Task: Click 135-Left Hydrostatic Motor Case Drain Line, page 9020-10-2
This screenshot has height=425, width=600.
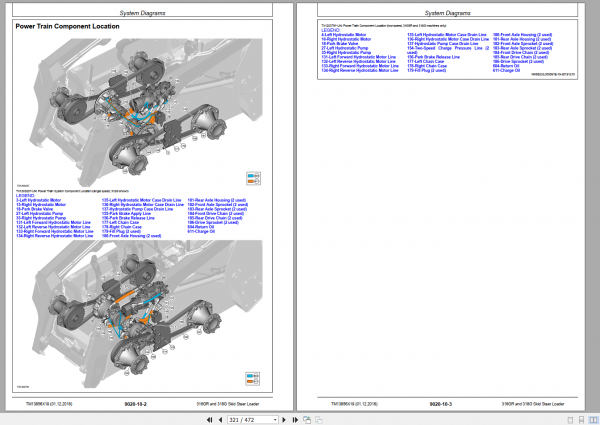Action: click(142, 200)
